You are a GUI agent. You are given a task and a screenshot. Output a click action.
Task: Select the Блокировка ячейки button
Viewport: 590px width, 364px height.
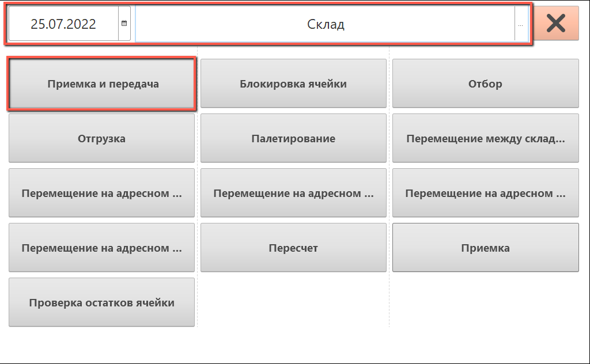coord(293,84)
